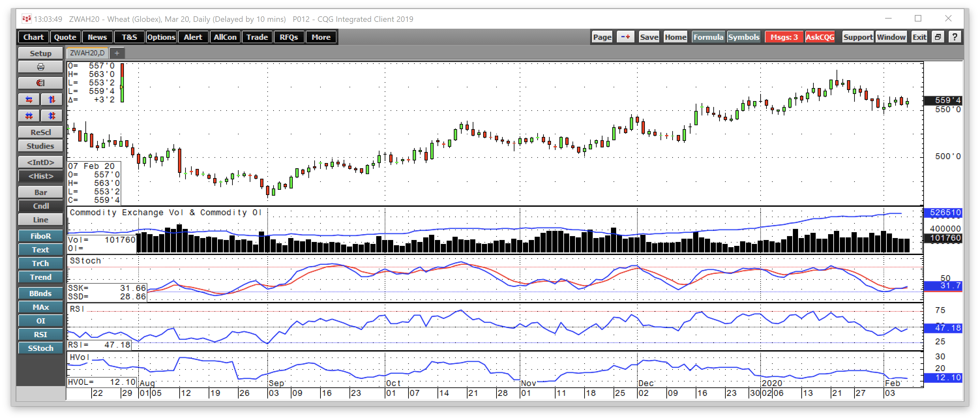Screen dimensions: 980x420
Task: Select the TrCh trend channel tool
Action: 40,263
